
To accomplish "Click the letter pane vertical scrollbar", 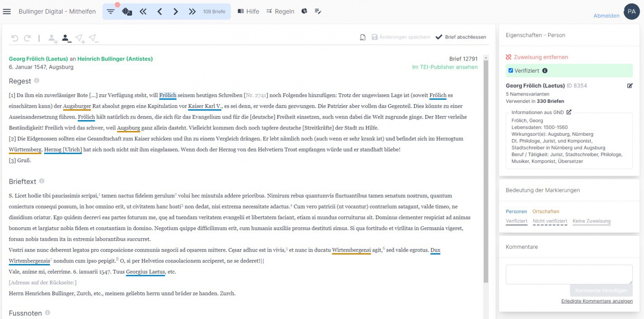I will click(x=486, y=172).
